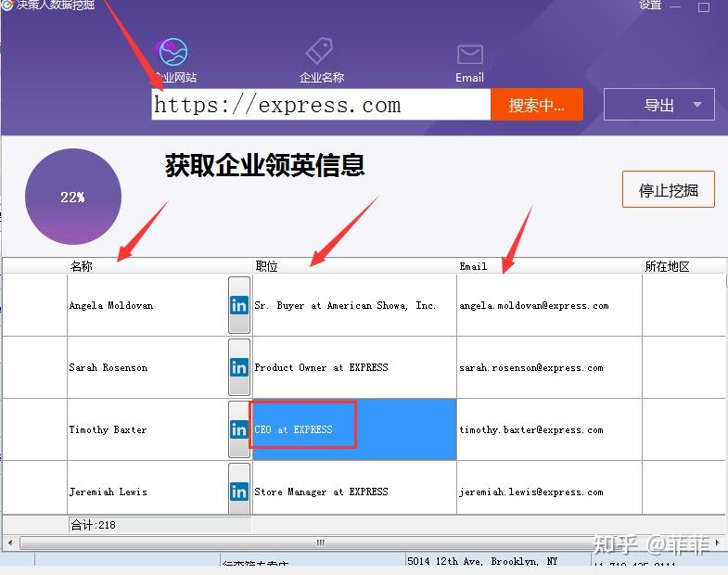Viewport: 728px width, 575px height.
Task: Click the 停止挖掘 stop mining button
Action: click(x=668, y=189)
